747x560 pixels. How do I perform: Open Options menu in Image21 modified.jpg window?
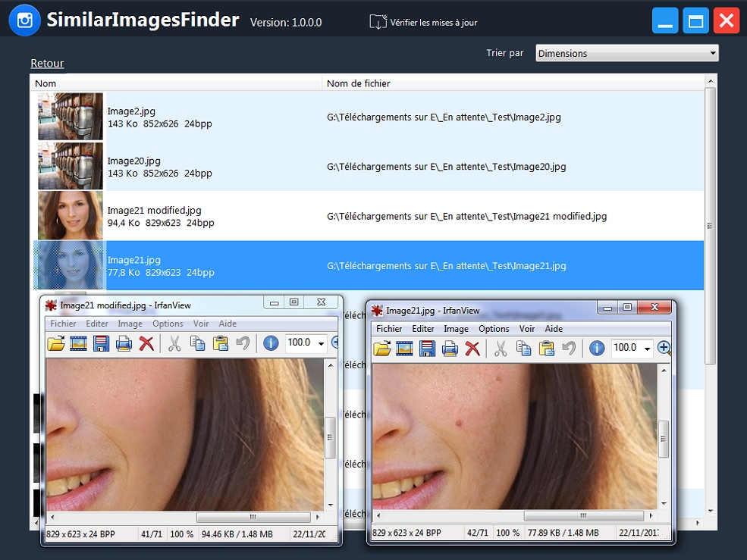click(x=168, y=324)
